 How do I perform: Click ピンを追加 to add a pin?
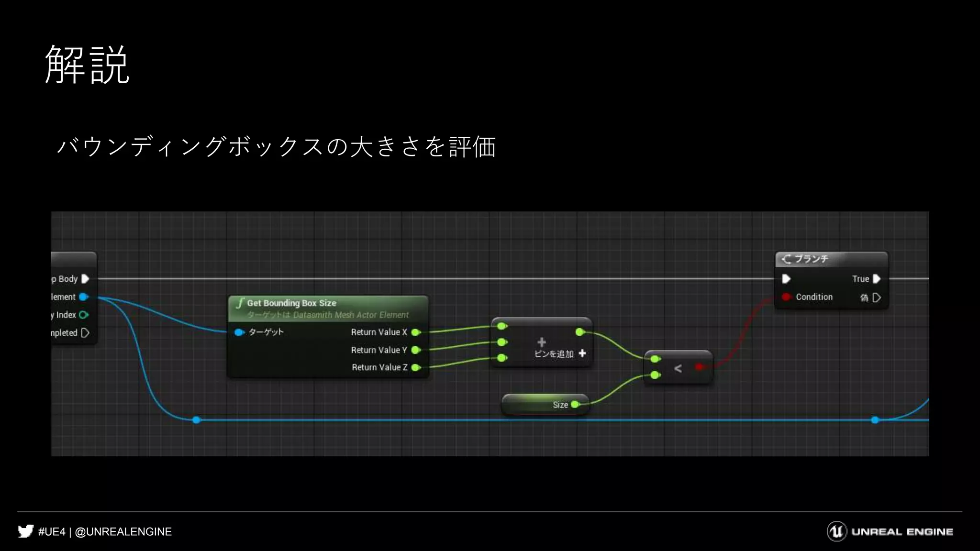point(560,354)
